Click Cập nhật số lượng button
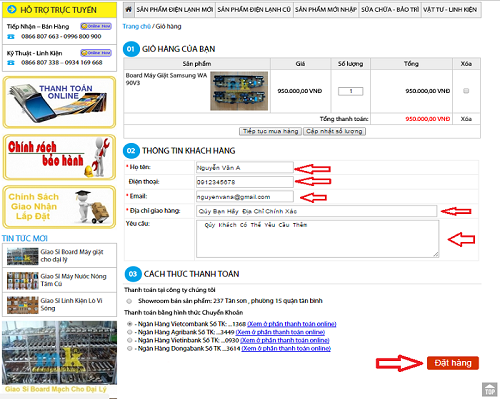500x400 pixels. point(334,131)
